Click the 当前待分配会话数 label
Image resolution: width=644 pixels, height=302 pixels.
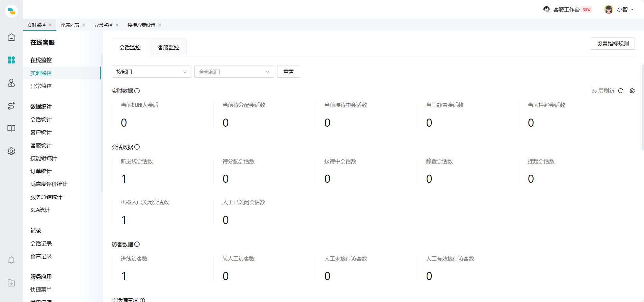(x=244, y=105)
